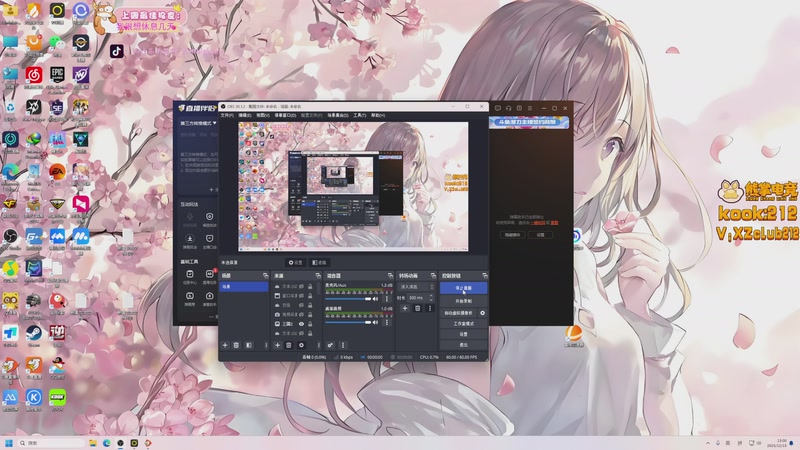
Task: Remove the selected source with the Sources trash icon
Action: coord(289,345)
